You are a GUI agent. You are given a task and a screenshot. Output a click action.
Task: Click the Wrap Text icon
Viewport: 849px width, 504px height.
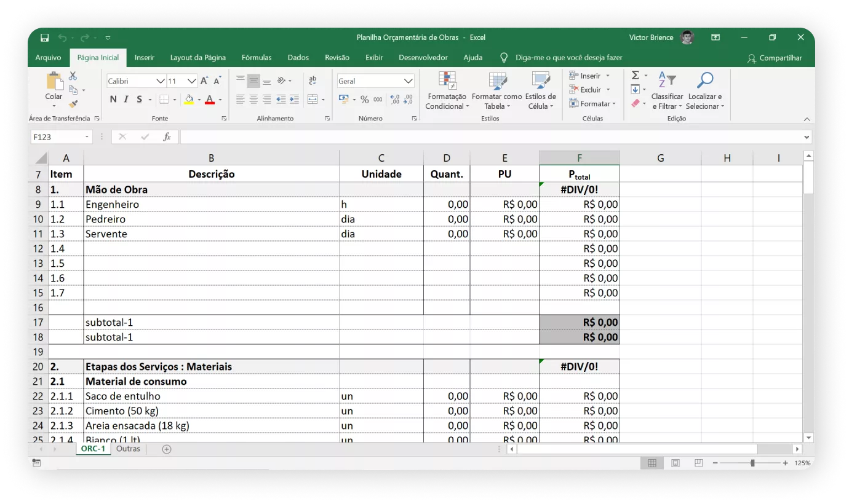[313, 81]
